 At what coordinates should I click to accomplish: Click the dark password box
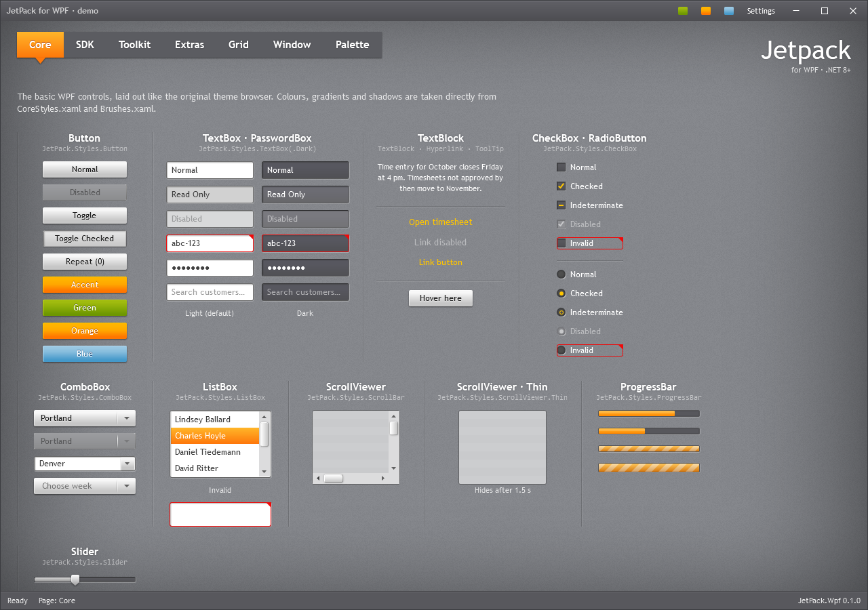pyautogui.click(x=306, y=268)
